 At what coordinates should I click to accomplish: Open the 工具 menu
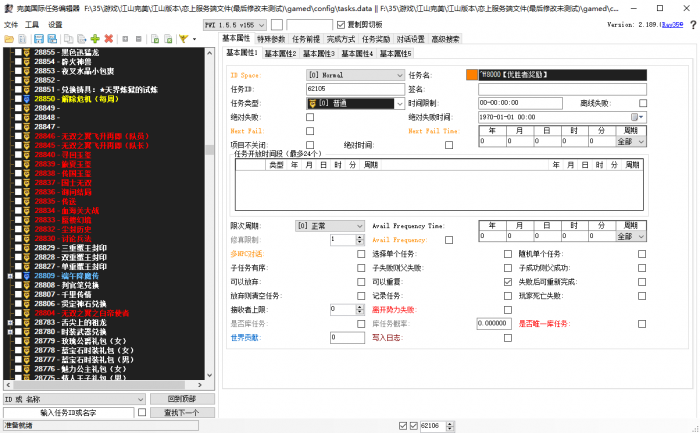32,24
